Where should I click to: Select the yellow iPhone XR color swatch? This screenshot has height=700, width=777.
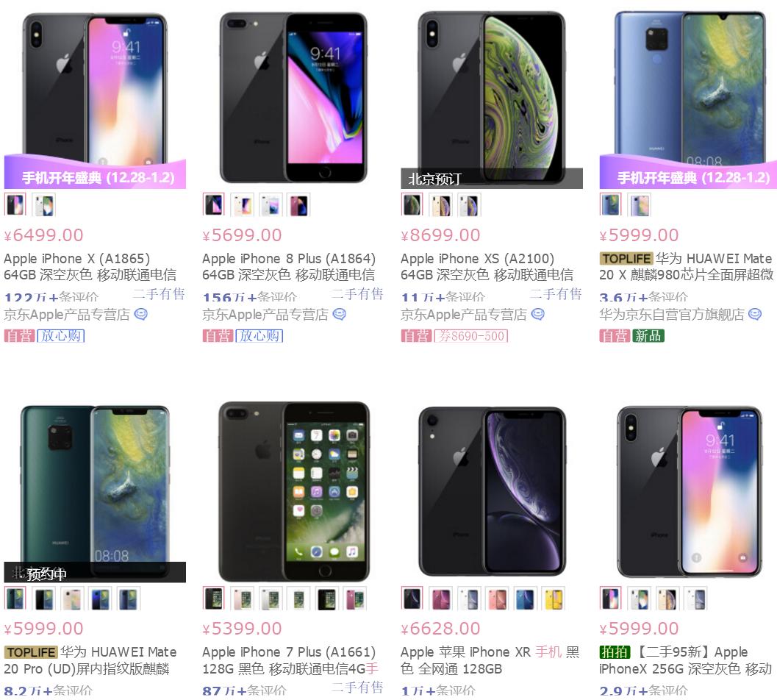[x=554, y=599]
